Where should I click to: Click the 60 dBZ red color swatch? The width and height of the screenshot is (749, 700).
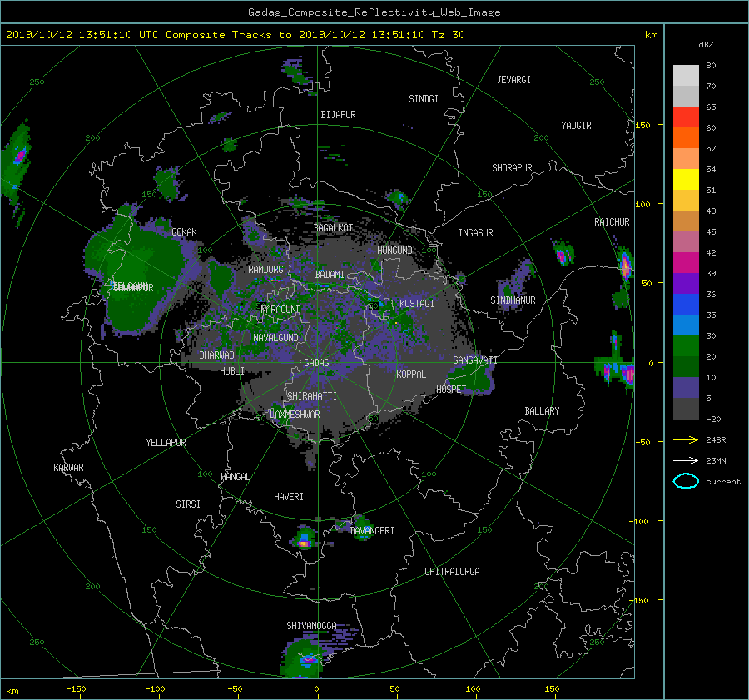(686, 117)
